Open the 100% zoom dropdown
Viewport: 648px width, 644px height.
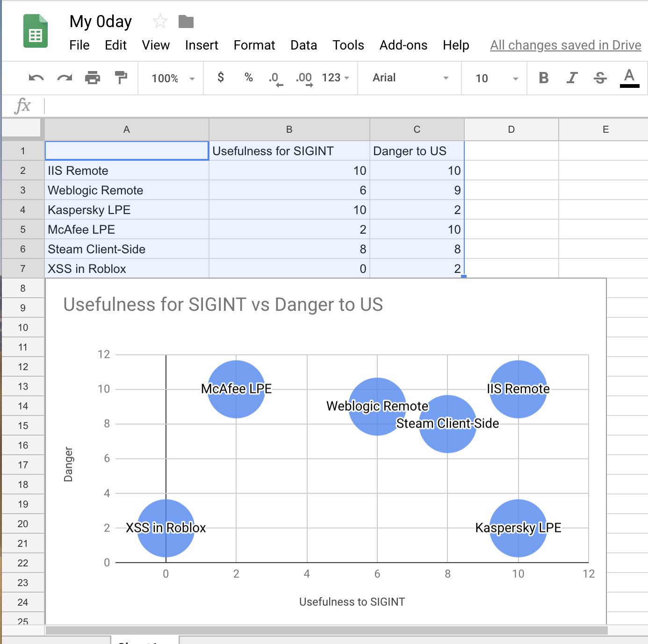(x=172, y=79)
